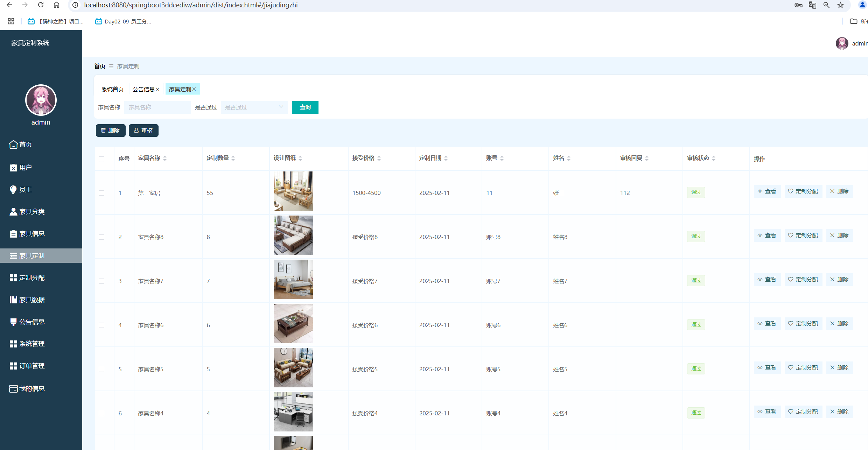Switch to the 系统首页 tab
Image resolution: width=868 pixels, height=450 pixels.
(113, 89)
